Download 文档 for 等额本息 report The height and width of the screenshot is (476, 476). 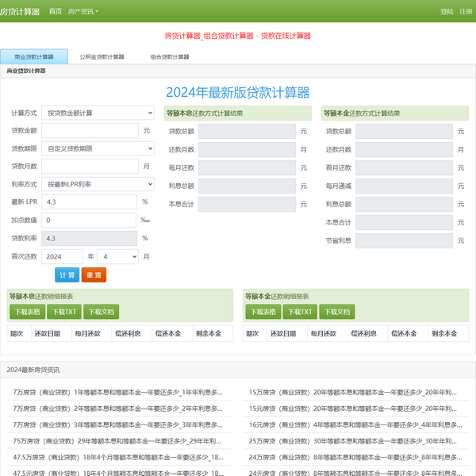pyautogui.click(x=102, y=312)
